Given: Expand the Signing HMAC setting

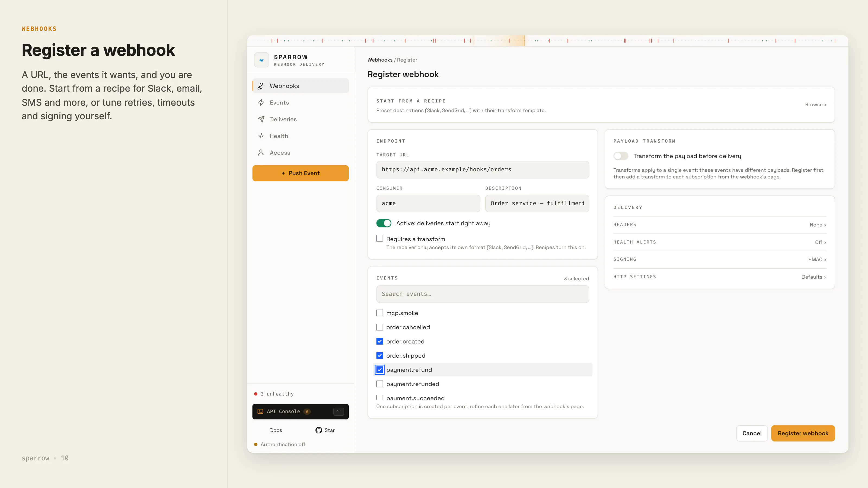Looking at the screenshot, I should 720,259.
